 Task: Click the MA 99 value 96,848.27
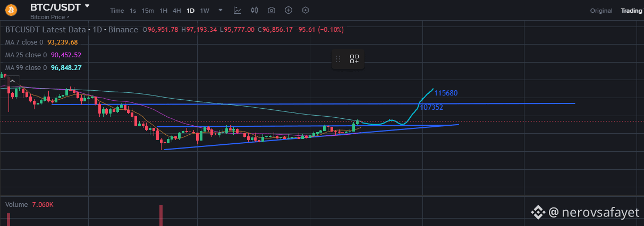point(66,68)
